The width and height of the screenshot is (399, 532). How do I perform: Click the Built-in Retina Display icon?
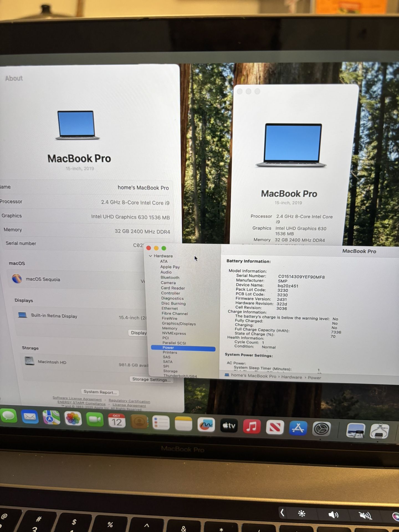(x=22, y=315)
